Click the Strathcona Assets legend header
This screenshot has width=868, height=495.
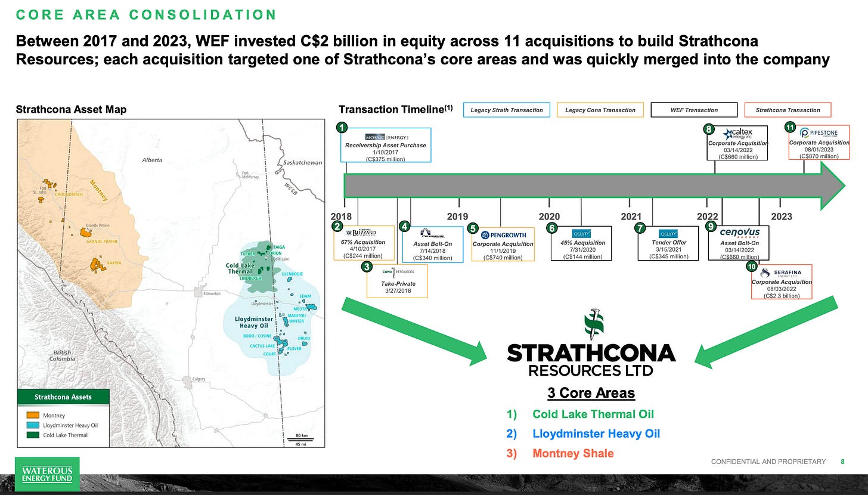[x=62, y=397]
